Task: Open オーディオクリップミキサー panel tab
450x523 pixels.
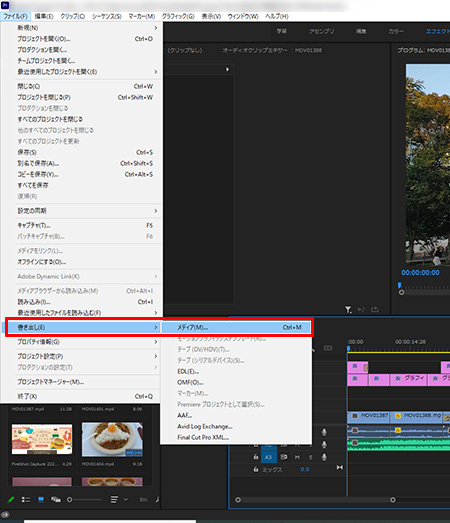Action: pos(272,50)
